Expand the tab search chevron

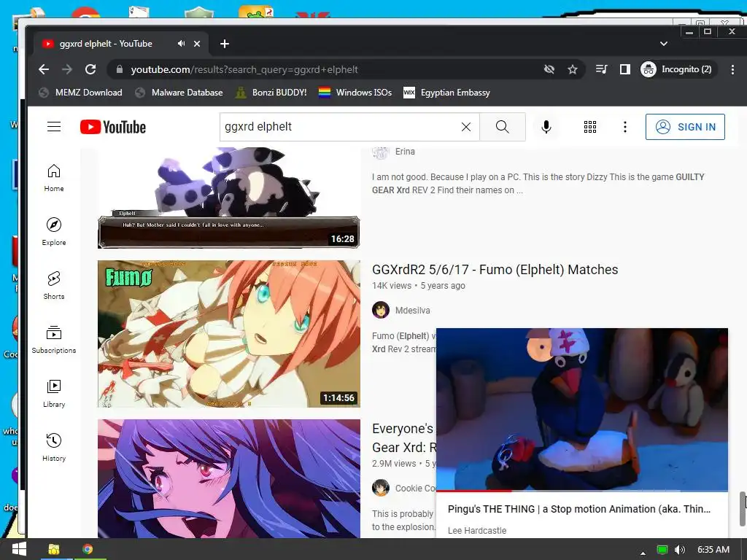[x=664, y=44]
